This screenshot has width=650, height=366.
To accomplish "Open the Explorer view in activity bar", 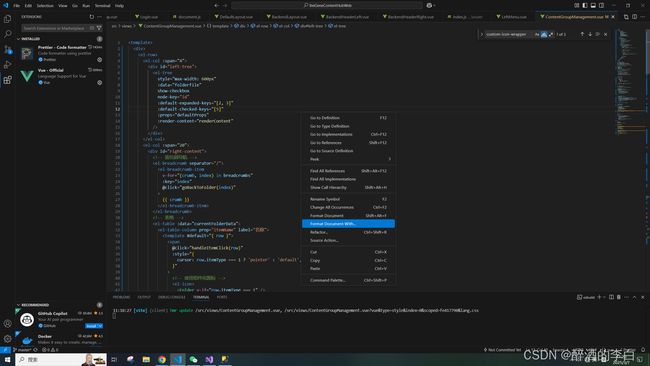I will (7, 19).
